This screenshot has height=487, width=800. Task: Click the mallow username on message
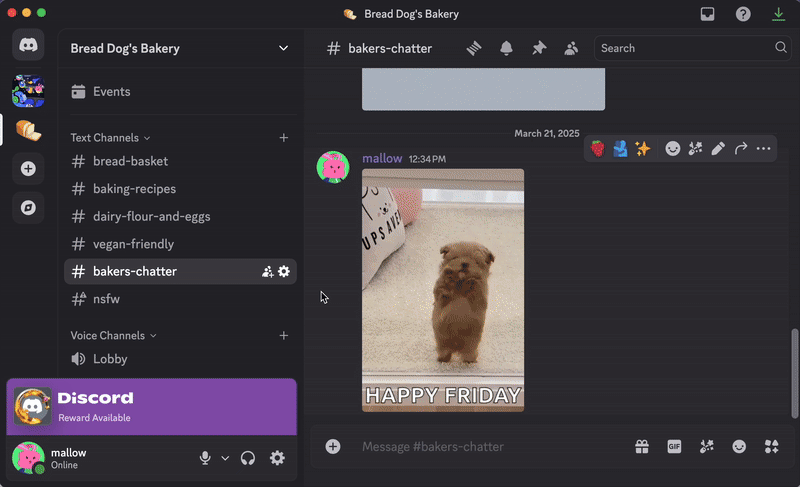[382, 158]
